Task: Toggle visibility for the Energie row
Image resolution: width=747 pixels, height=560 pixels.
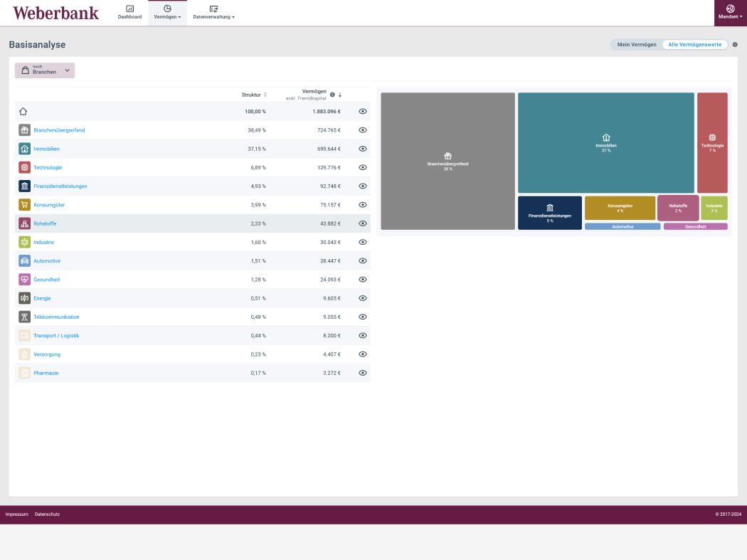Action: point(363,298)
